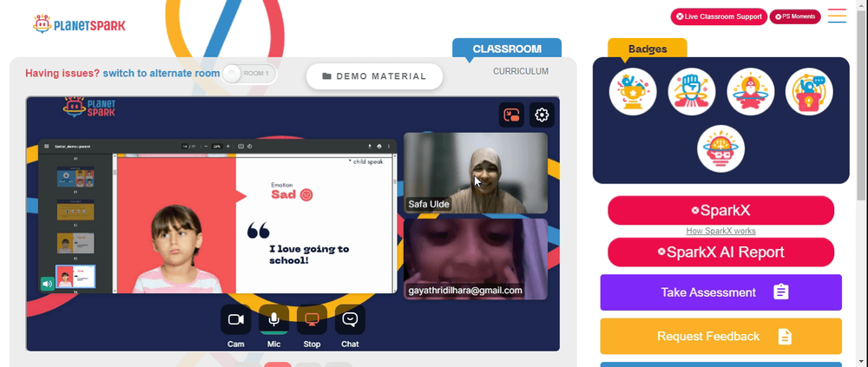Open PS Moments
The height and width of the screenshot is (367, 868).
795,16
